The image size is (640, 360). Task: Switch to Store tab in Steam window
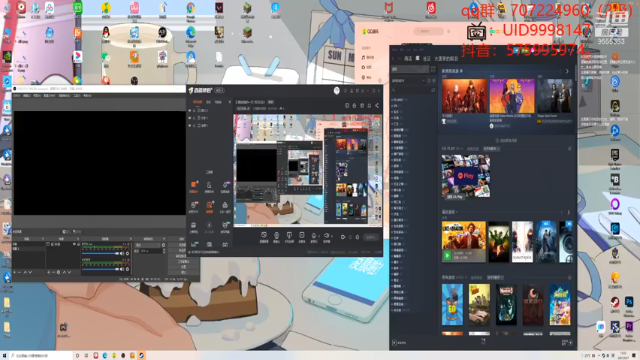(408, 59)
